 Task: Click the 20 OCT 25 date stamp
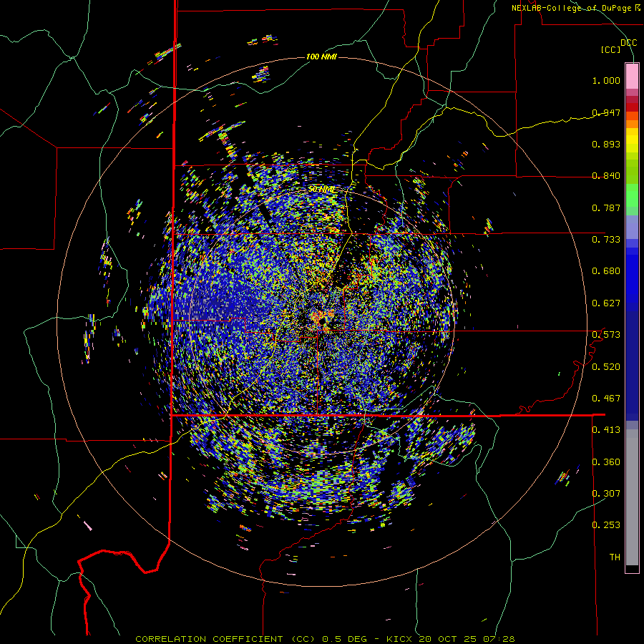point(448,639)
